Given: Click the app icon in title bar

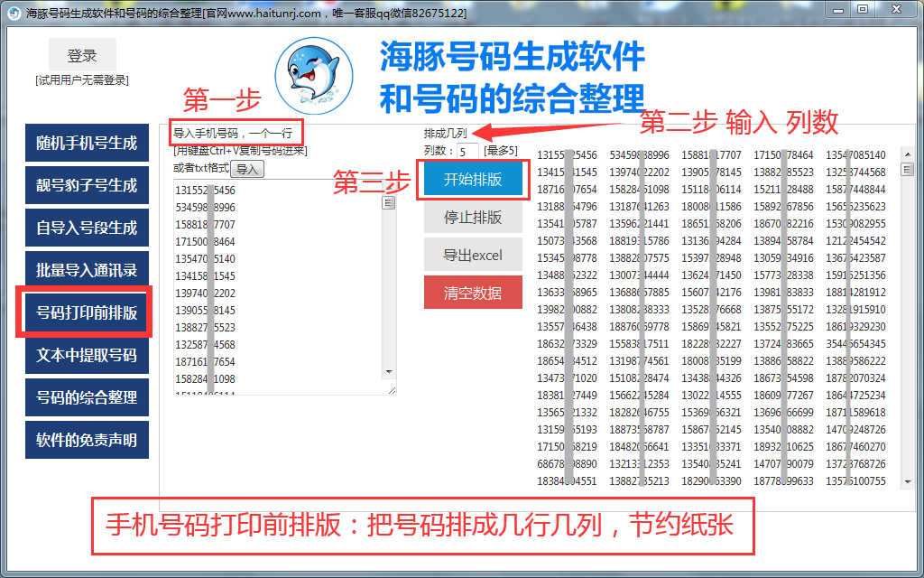Looking at the screenshot, I should 14,13.
